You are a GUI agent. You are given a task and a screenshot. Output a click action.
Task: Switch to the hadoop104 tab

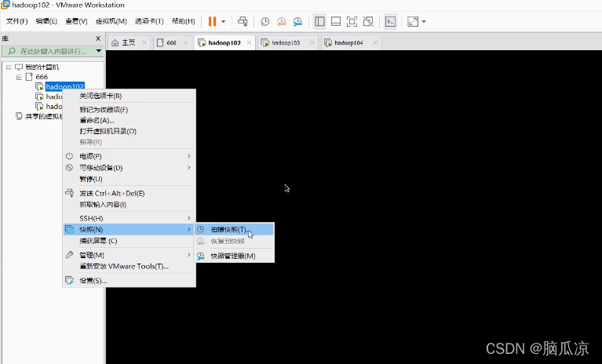[348, 42]
